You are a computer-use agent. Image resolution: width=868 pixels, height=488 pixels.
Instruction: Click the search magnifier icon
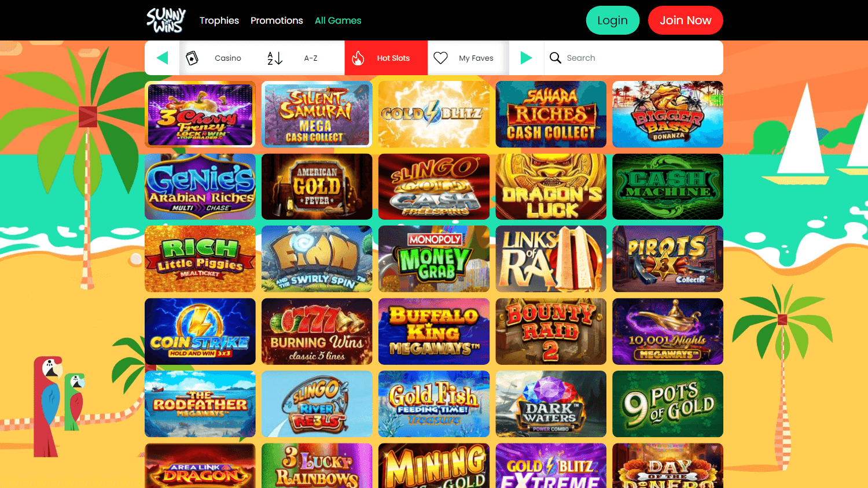(556, 58)
